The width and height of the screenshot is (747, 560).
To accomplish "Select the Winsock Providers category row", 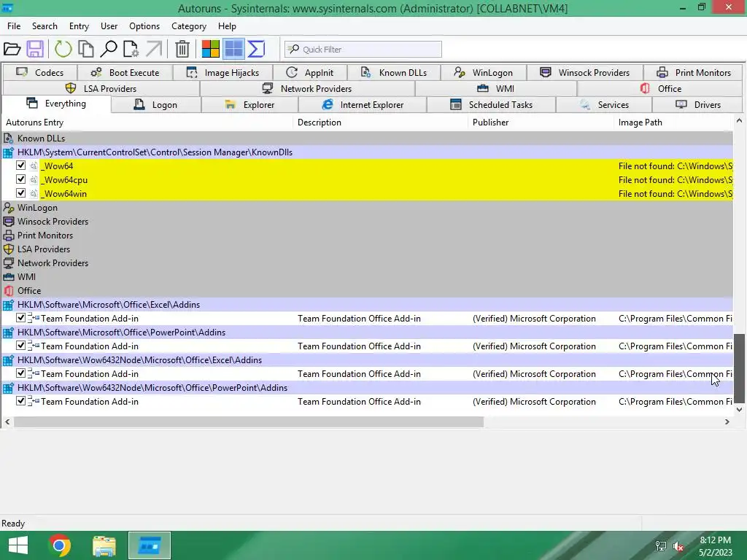I will coord(367,222).
